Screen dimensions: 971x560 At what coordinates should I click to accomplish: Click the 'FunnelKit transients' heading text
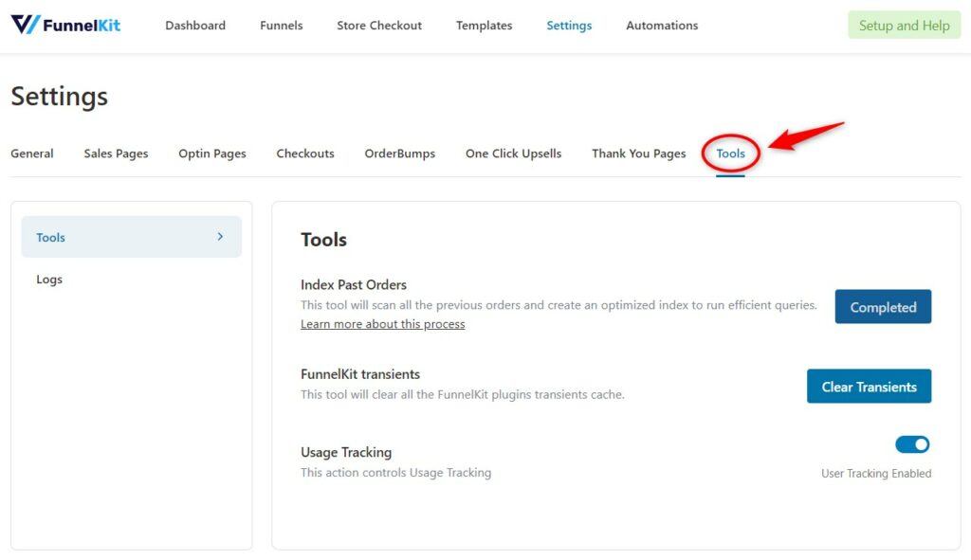click(x=360, y=374)
